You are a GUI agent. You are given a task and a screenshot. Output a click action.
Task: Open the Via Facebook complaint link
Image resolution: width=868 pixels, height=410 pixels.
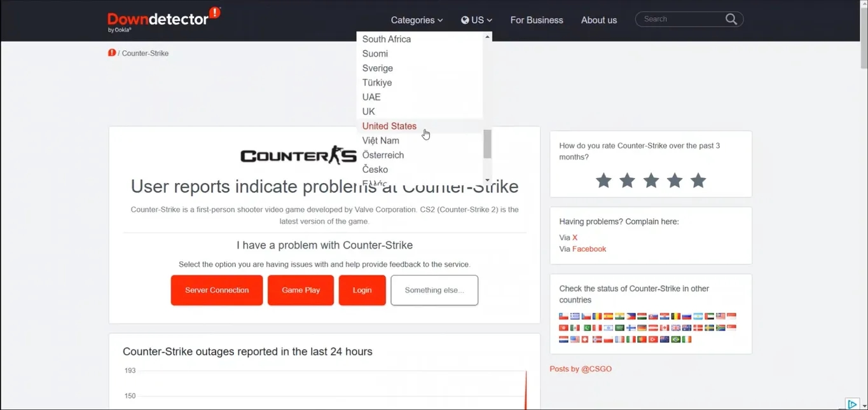point(589,249)
